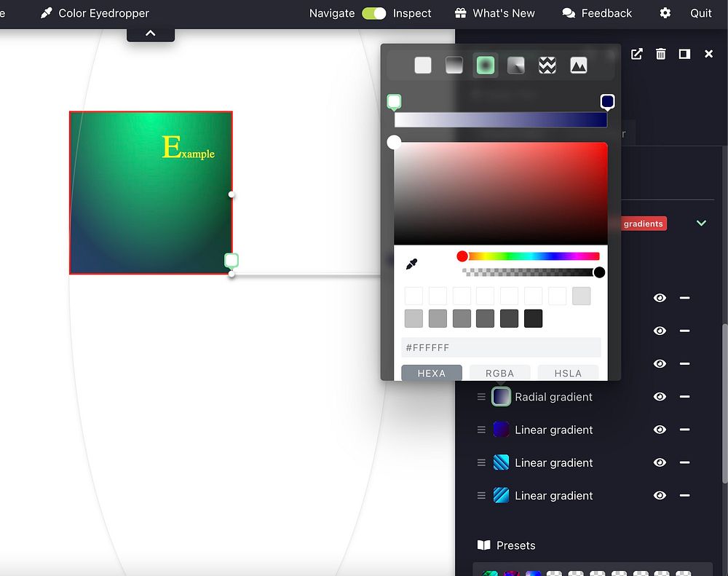Click the white handle on box's right edge

click(232, 194)
